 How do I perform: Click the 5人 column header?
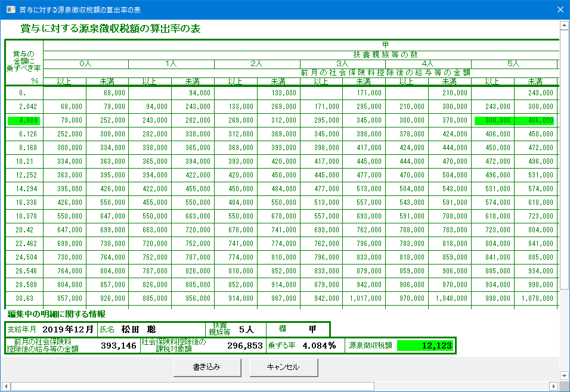[513, 64]
